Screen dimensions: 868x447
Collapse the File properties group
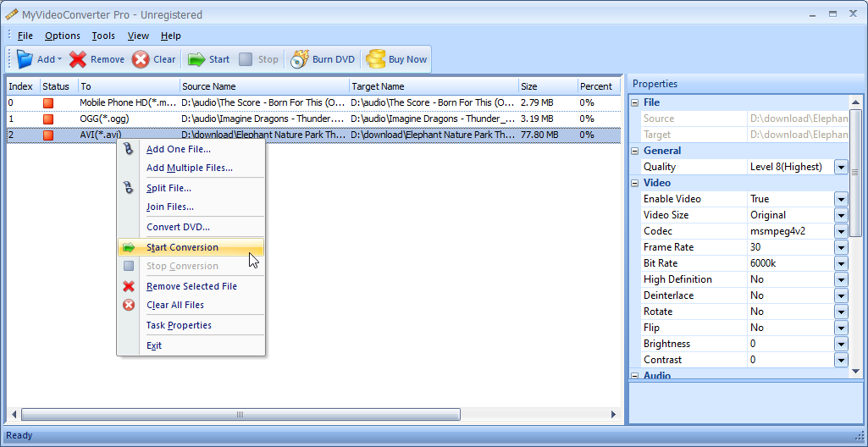[x=634, y=103]
